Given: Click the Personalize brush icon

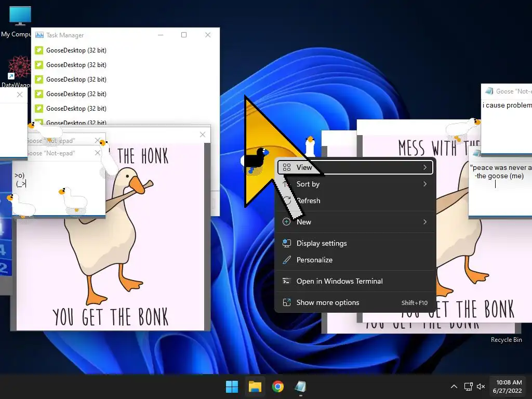Looking at the screenshot, I should coord(287,260).
